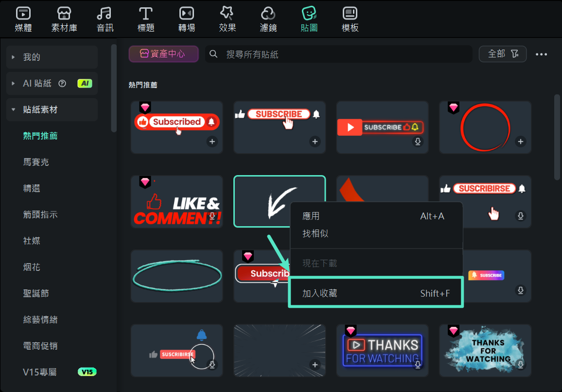Open the 全部 filter dropdown
This screenshot has height=392, width=562.
pos(503,54)
